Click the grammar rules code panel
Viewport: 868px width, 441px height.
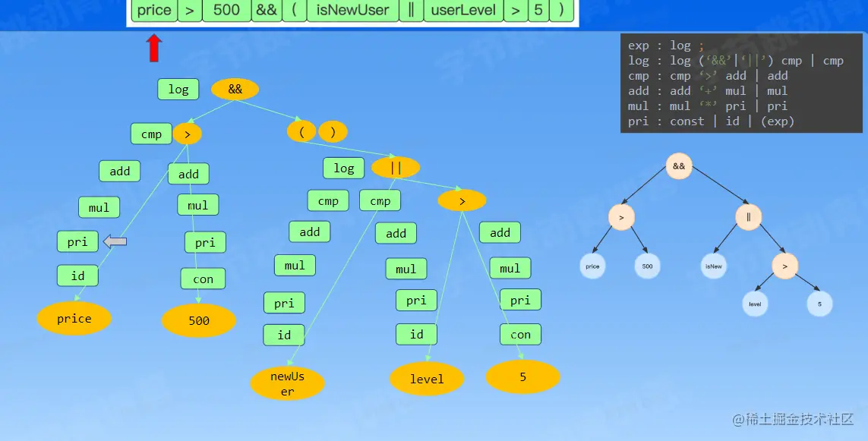click(741, 83)
